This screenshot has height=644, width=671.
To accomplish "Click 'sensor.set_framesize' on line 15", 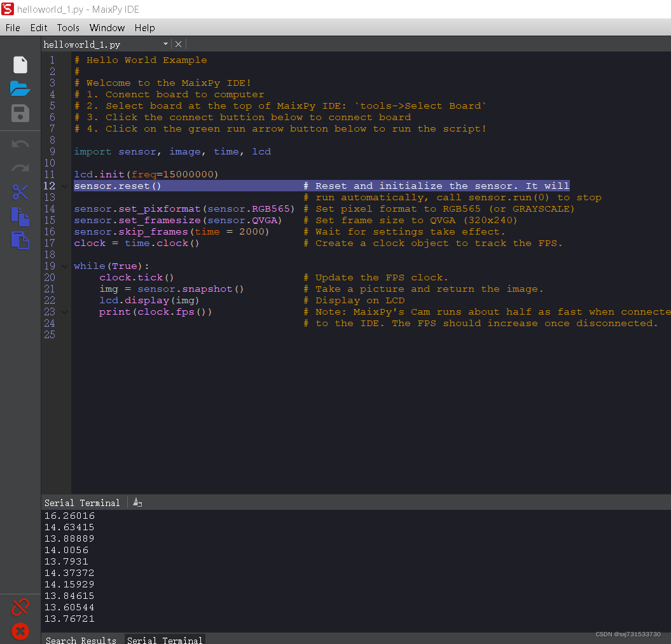I will (x=137, y=220).
